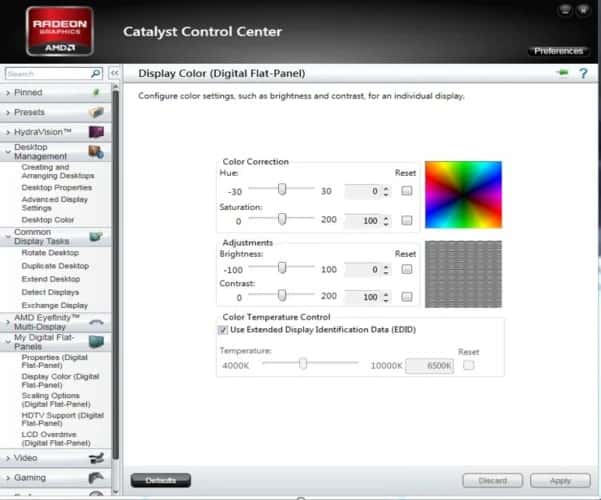
Task: Click the Contrast slider handle
Action: [282, 295]
